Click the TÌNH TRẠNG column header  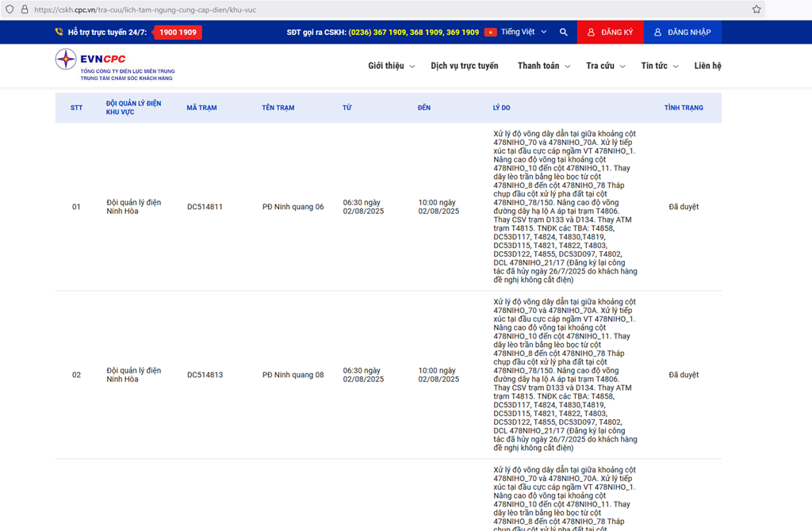684,108
